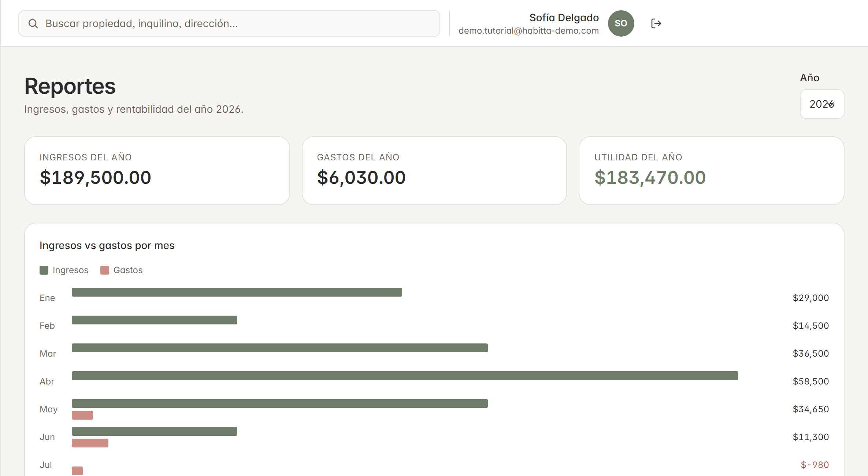This screenshot has height=476, width=868.
Task: Click the Ingresos vs gastos por mes title
Action: tap(107, 245)
